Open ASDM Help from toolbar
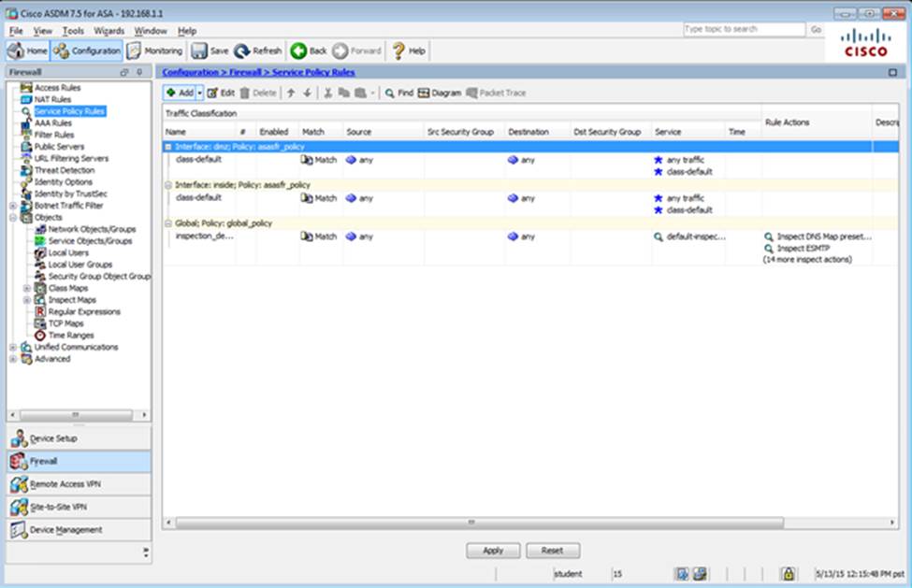The width and height of the screenshot is (912, 588). click(409, 50)
